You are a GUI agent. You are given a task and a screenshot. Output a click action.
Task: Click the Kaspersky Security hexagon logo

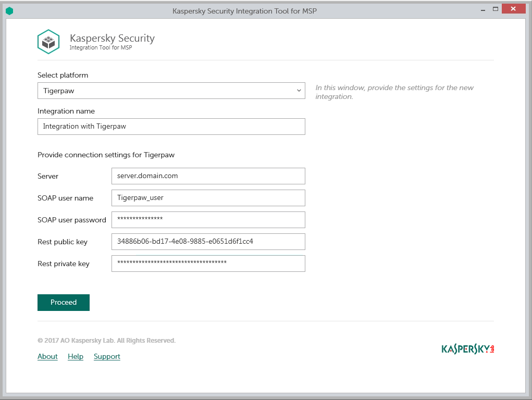48,42
